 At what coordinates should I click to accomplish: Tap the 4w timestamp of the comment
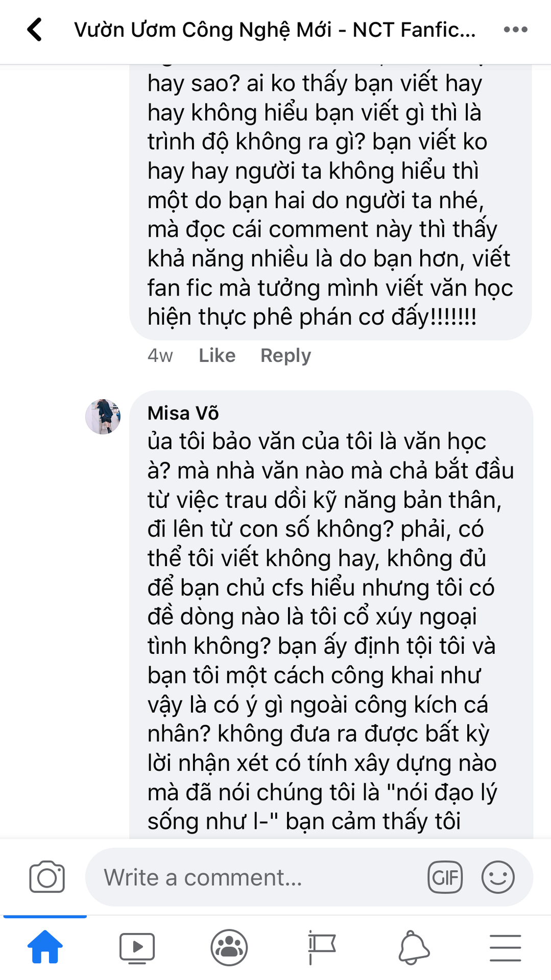[x=160, y=356]
